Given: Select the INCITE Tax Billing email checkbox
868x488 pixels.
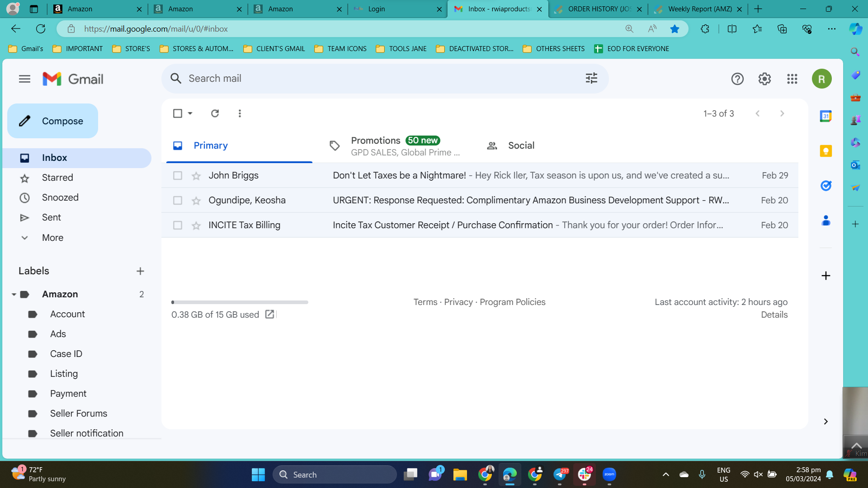Looking at the screenshot, I should 178,225.
